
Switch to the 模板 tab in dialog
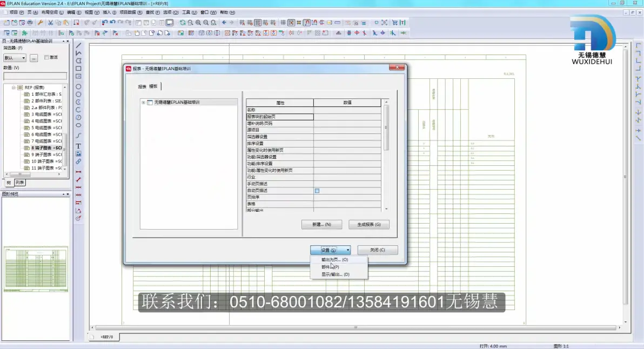point(153,86)
